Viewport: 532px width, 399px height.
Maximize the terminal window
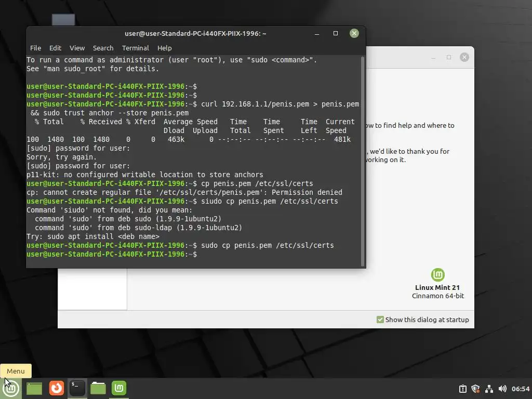click(336, 33)
